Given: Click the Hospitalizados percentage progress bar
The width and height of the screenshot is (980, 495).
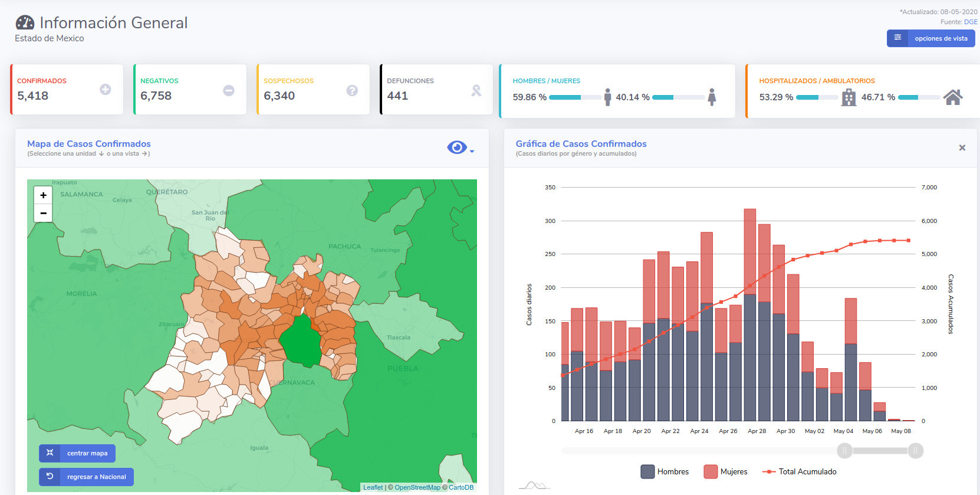Looking at the screenshot, I should click(x=817, y=97).
